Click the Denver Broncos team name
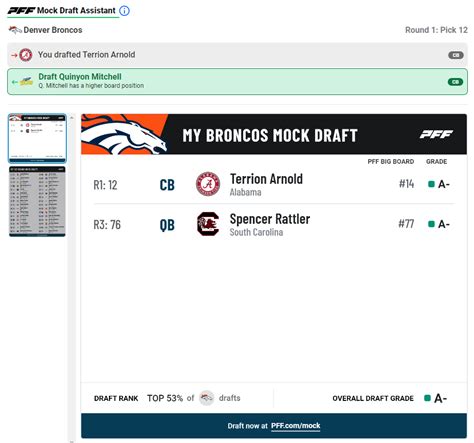This screenshot has width=474, height=443. click(x=53, y=30)
